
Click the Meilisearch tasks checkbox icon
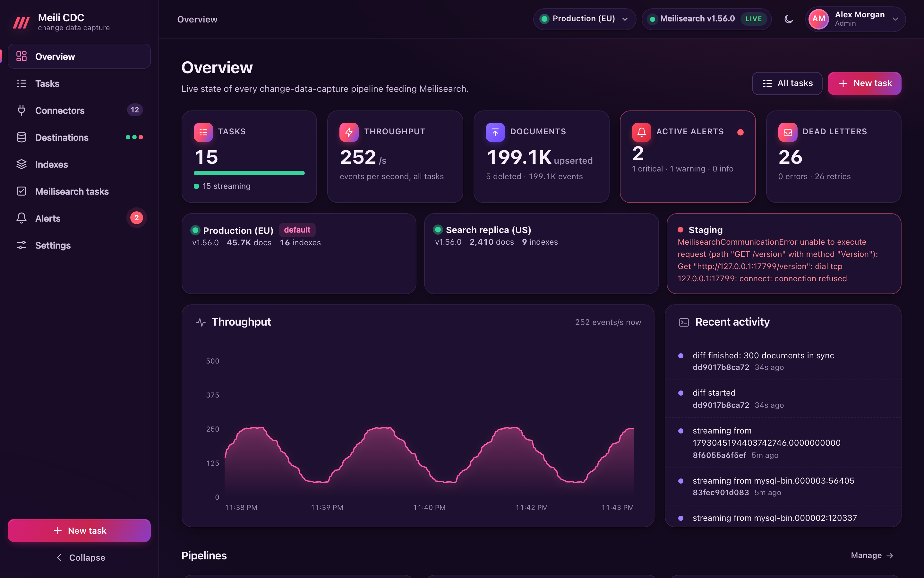pos(21,191)
